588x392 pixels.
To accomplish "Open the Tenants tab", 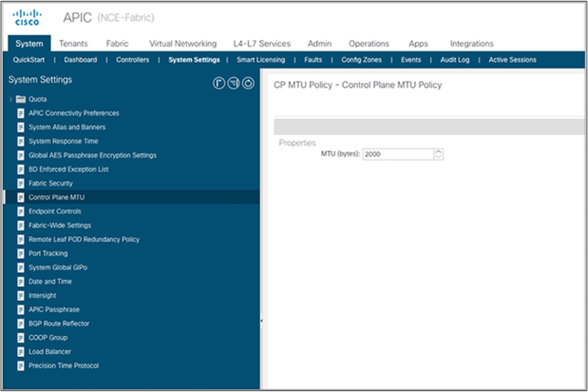I will point(73,44).
